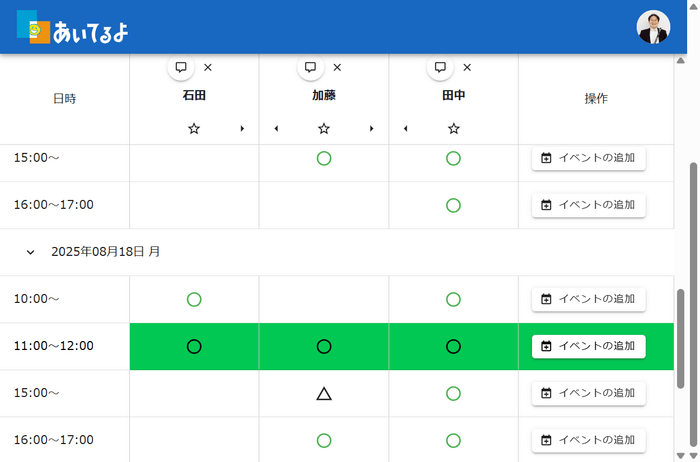Collapse the 2025年08月18日 date group
Viewport: 700px width, 462px height.
[31, 252]
